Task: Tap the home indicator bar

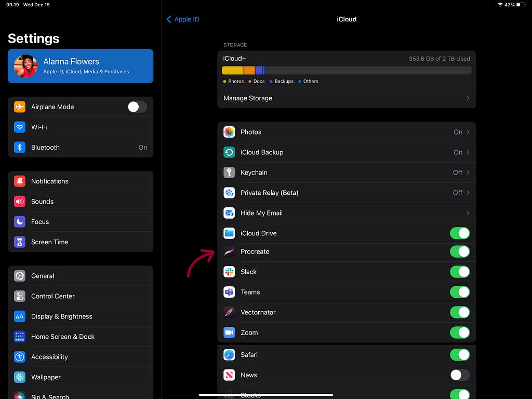Action: click(266, 395)
